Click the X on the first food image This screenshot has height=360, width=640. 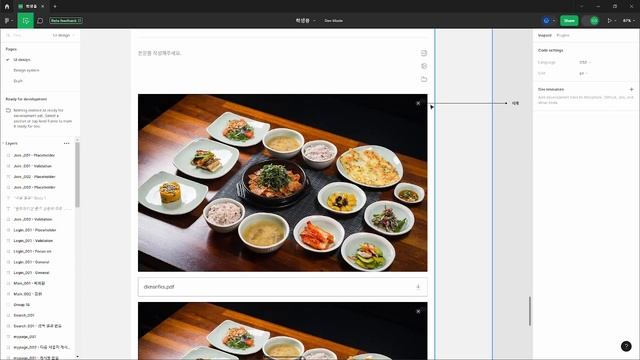click(418, 103)
